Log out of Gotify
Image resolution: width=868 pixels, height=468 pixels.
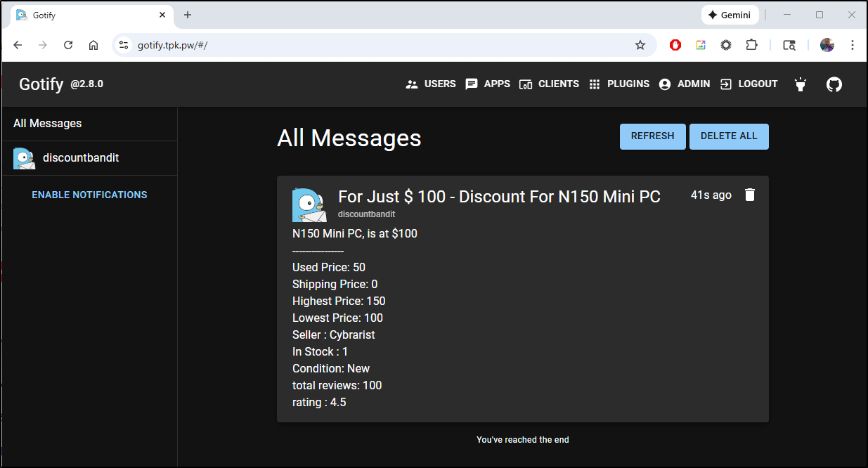click(x=749, y=84)
